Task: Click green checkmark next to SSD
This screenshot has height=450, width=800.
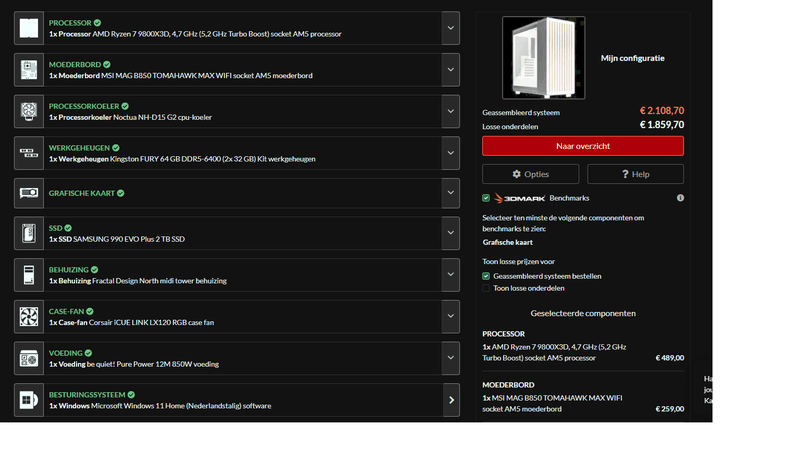Action: 68,228
